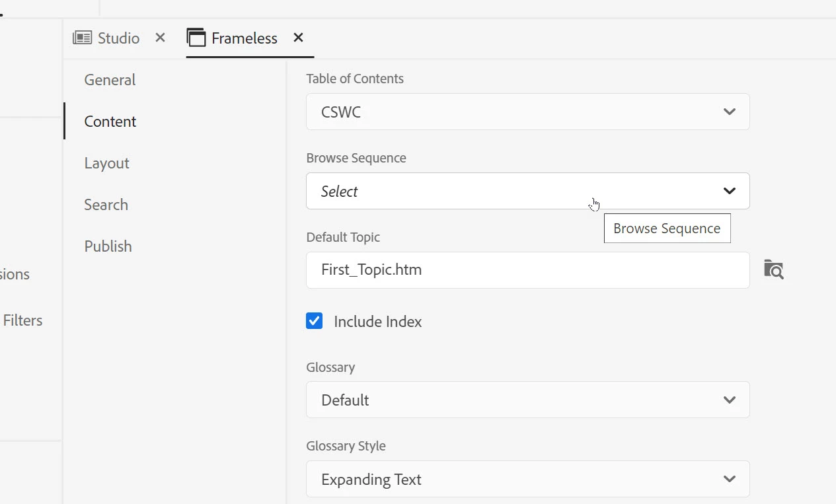Image resolution: width=836 pixels, height=504 pixels.
Task: Go to the Layout section
Action: click(x=106, y=163)
